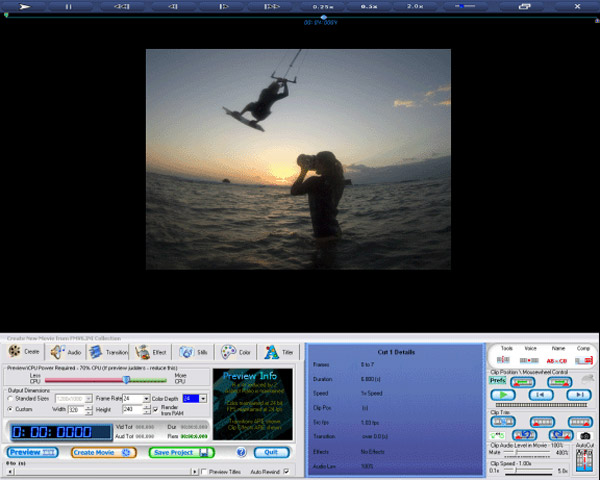Open the Frame Rate dropdown
Screen dimensions: 600x480
[146, 398]
